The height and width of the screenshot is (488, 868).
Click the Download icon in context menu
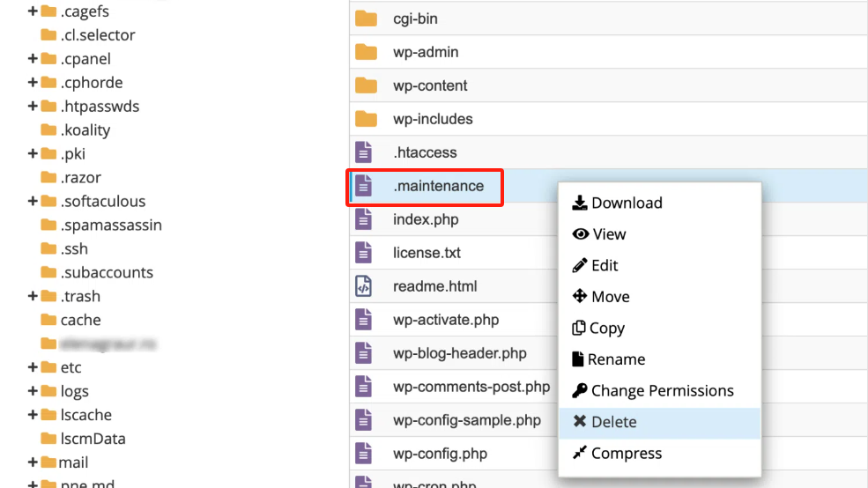pos(580,203)
